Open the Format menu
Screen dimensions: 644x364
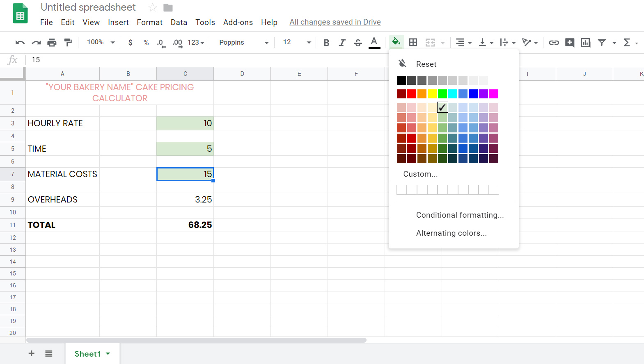[150, 22]
